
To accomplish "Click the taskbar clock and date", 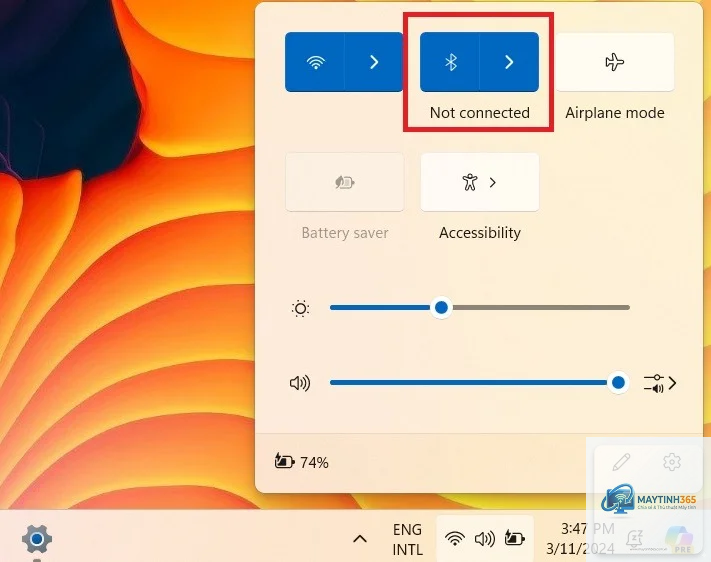I will pos(580,538).
